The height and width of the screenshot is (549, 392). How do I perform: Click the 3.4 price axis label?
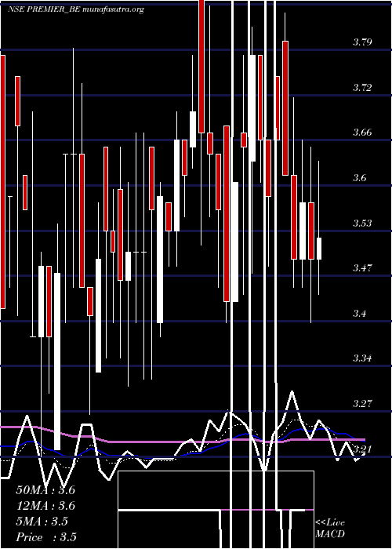click(x=359, y=314)
